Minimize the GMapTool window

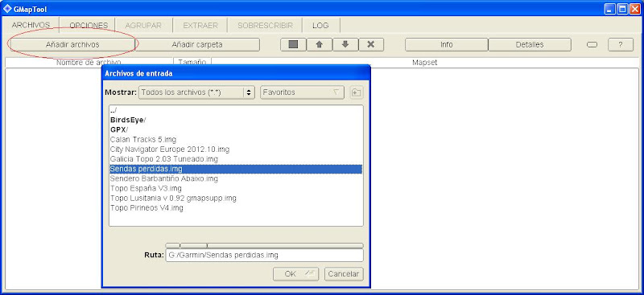pyautogui.click(x=610, y=9)
